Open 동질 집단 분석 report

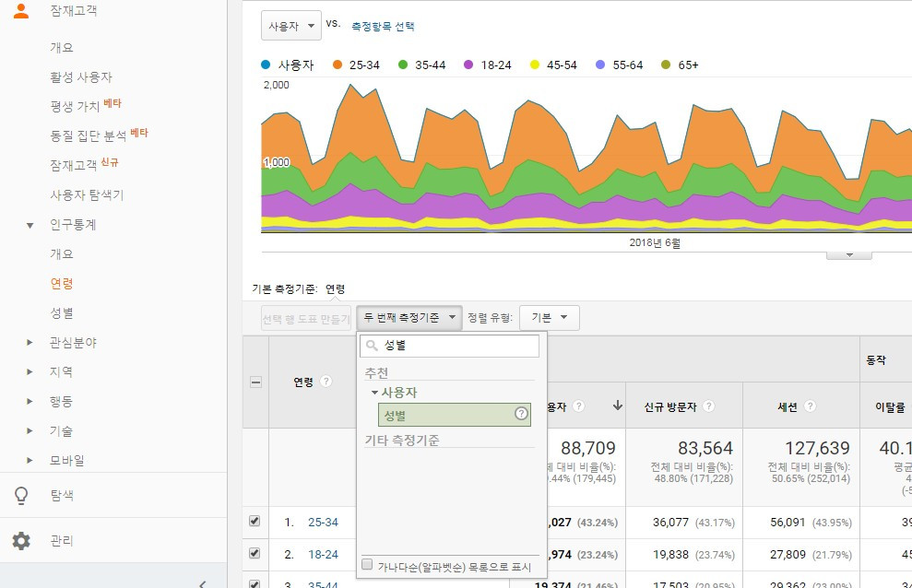[x=88, y=136]
